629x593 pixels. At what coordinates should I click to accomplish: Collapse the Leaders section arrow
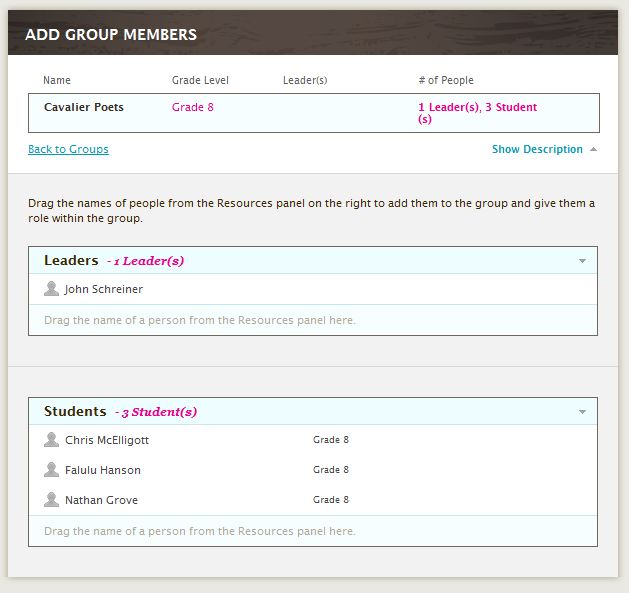[x=582, y=261]
